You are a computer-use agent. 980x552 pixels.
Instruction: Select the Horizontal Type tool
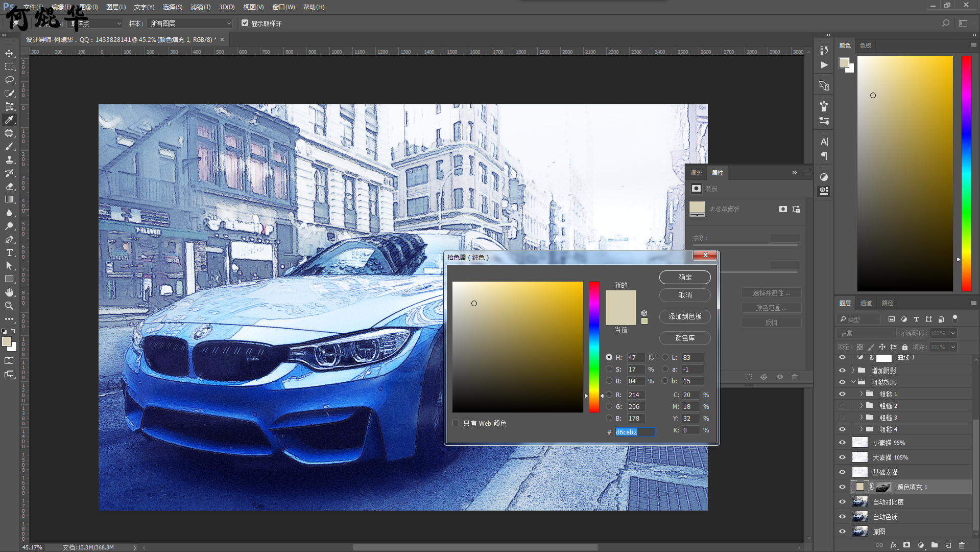click(x=9, y=253)
